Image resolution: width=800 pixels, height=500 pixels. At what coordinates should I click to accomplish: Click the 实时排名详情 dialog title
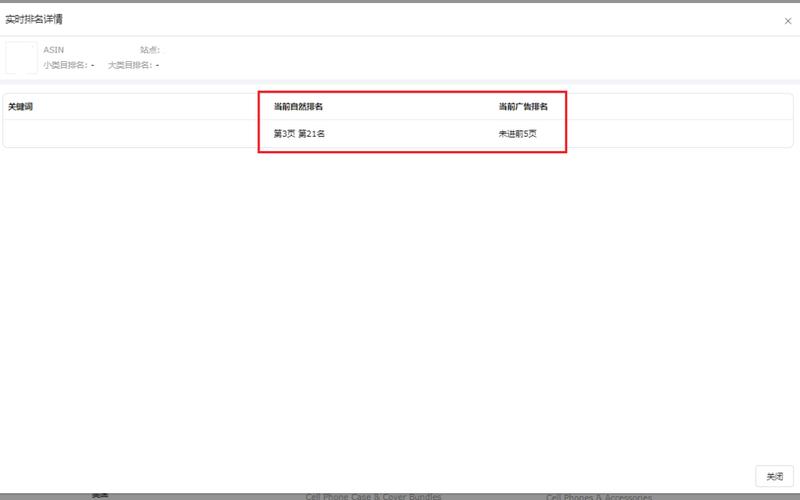coord(34,19)
